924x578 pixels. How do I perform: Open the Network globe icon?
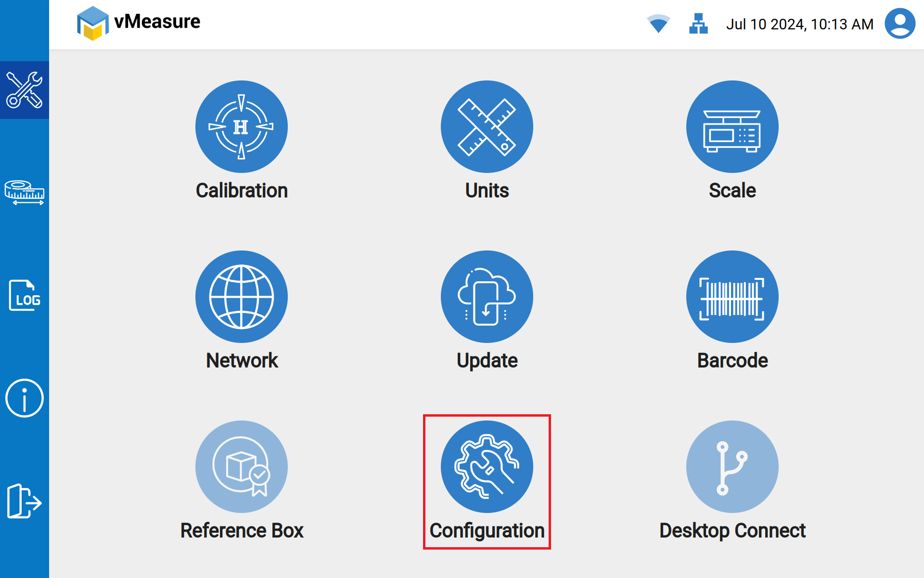point(242,297)
